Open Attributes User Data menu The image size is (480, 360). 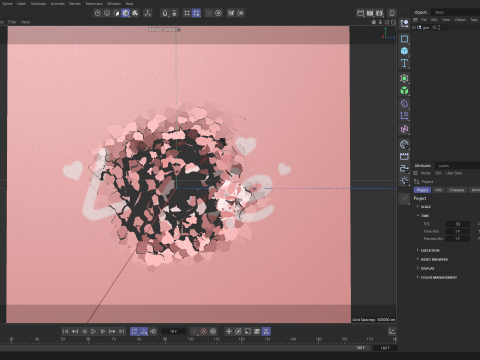click(x=454, y=173)
